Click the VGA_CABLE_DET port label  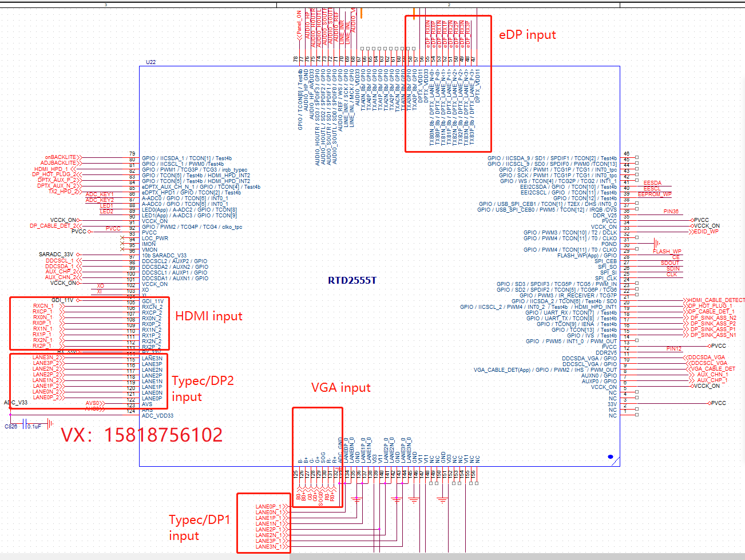712,369
